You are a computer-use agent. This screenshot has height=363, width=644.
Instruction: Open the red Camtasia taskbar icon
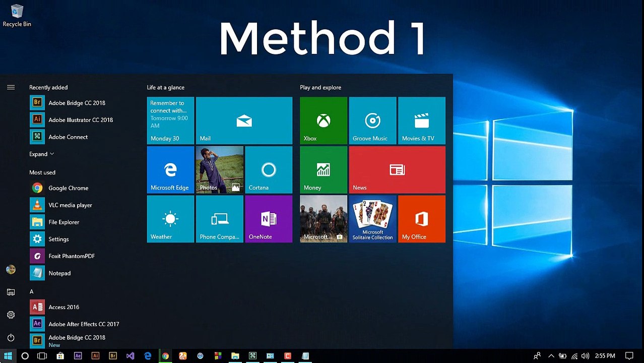tap(288, 356)
